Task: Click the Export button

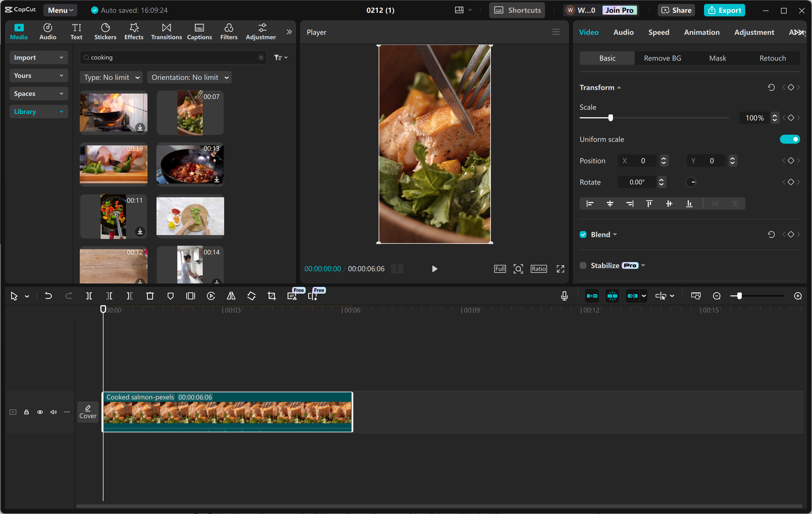Action: click(x=724, y=10)
